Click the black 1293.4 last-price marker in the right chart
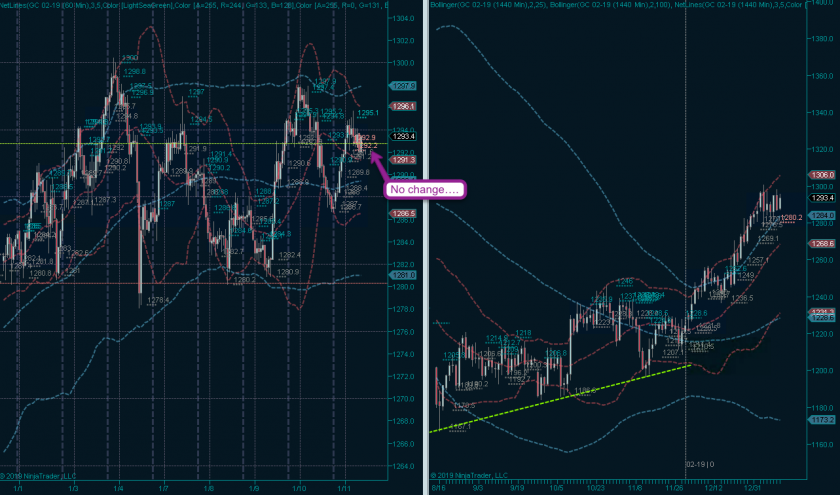 pos(822,198)
